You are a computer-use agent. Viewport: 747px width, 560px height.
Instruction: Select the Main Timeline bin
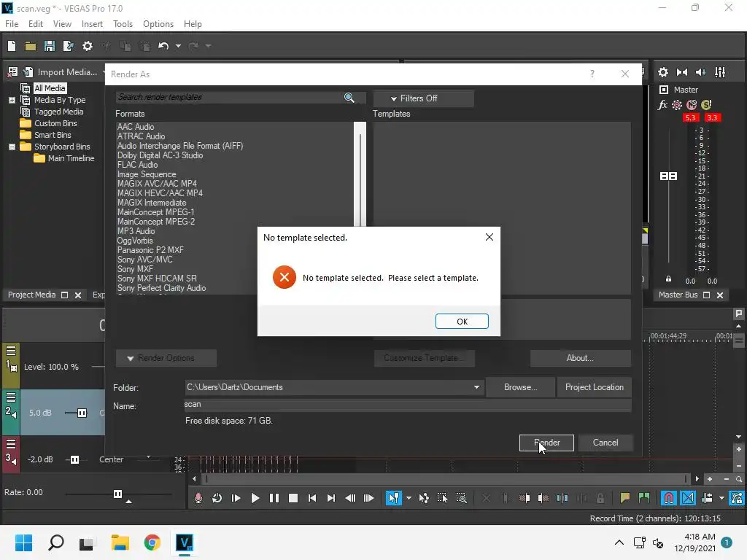point(71,158)
